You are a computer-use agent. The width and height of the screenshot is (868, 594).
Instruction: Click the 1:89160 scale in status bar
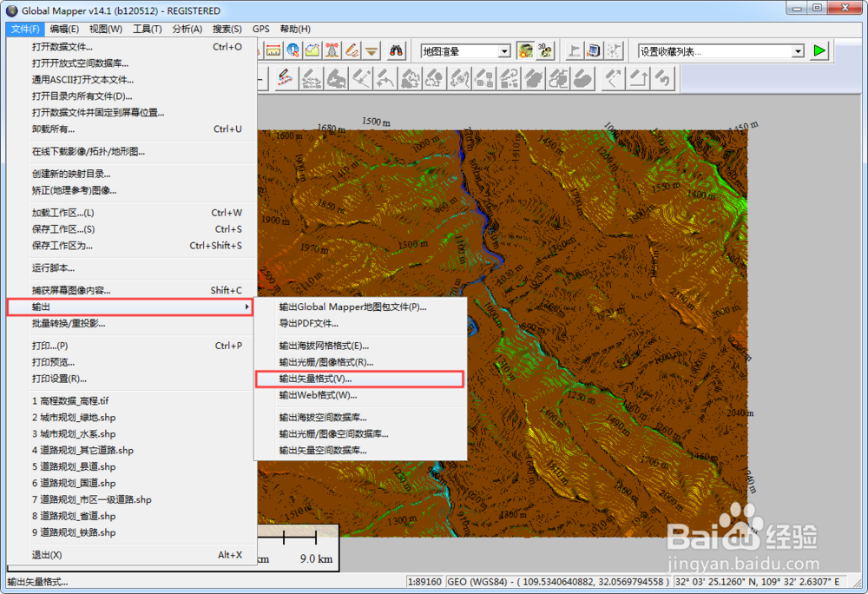(424, 582)
